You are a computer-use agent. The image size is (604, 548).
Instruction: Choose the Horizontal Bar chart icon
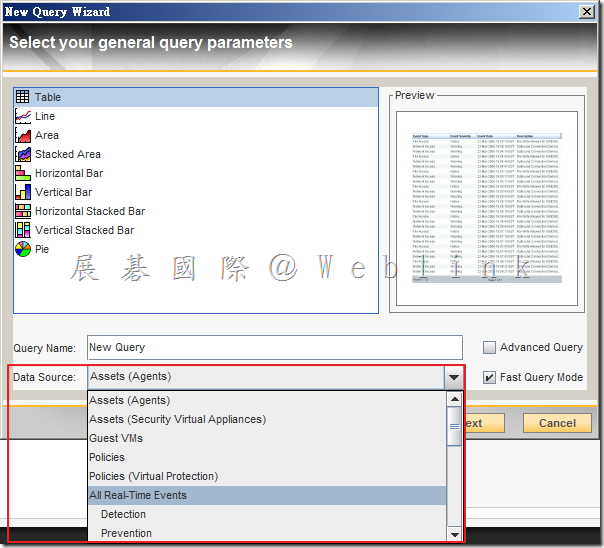[x=24, y=173]
